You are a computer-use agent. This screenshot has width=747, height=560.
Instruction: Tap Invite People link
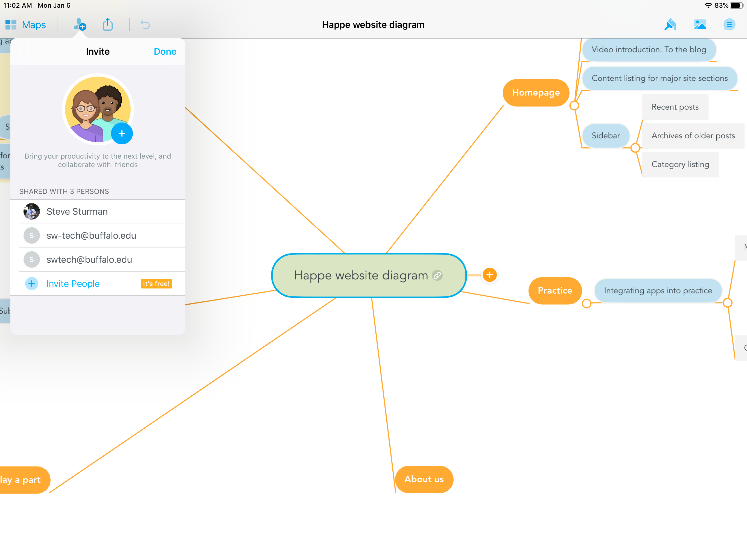73,283
